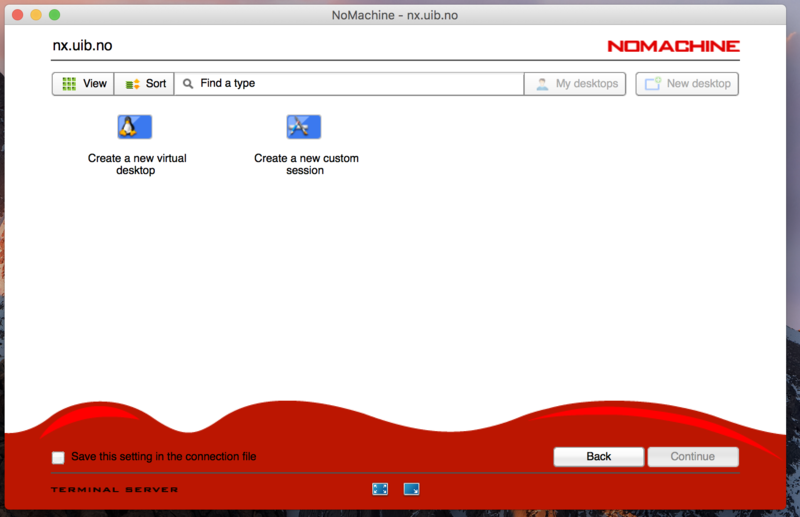Enable Save this setting checkbox
This screenshot has width=800, height=517.
coord(58,457)
